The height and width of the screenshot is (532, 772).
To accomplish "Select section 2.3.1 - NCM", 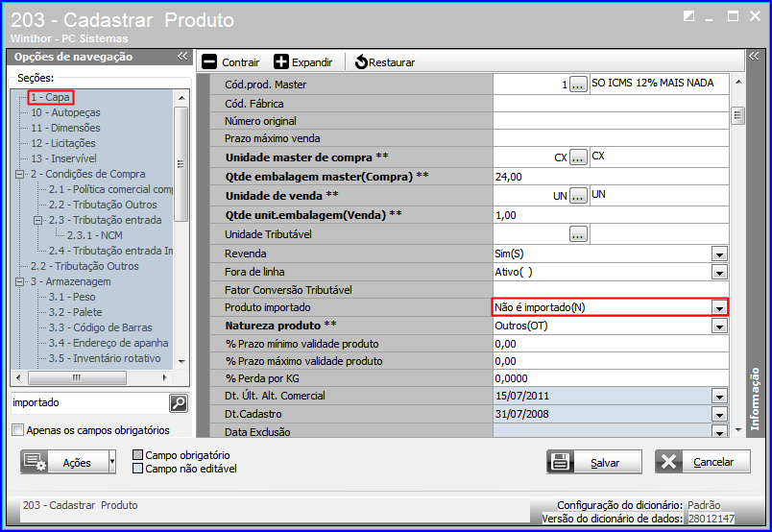I will tap(94, 235).
